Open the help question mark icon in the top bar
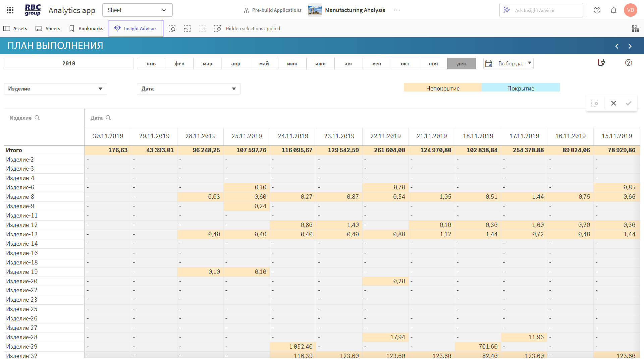The image size is (644, 362). (597, 10)
